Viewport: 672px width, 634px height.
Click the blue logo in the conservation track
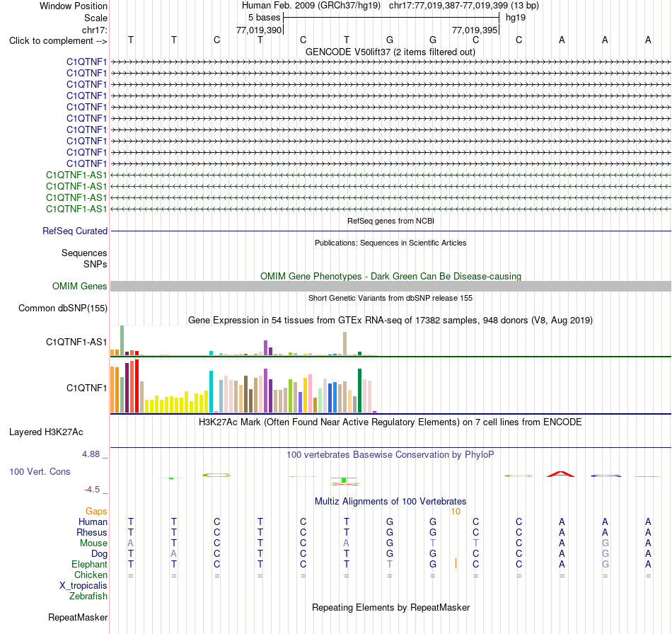tap(606, 475)
